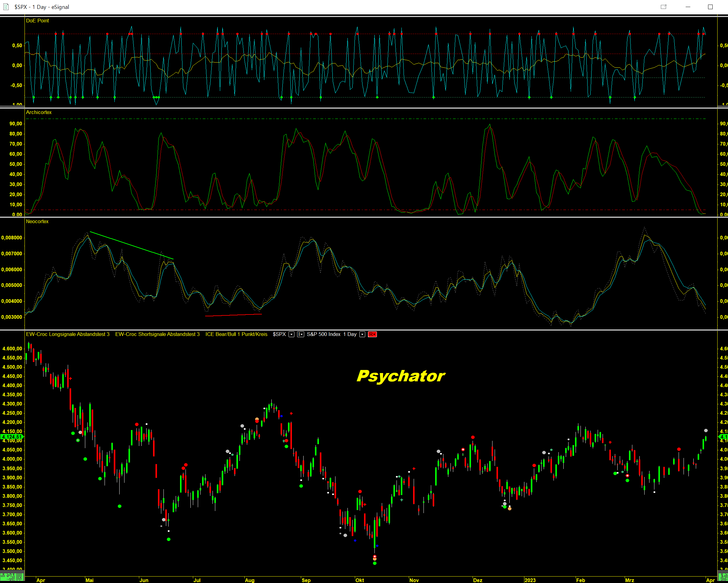The height and width of the screenshot is (583, 728).
Task: Click the red R indicator button
Action: [x=372, y=334]
